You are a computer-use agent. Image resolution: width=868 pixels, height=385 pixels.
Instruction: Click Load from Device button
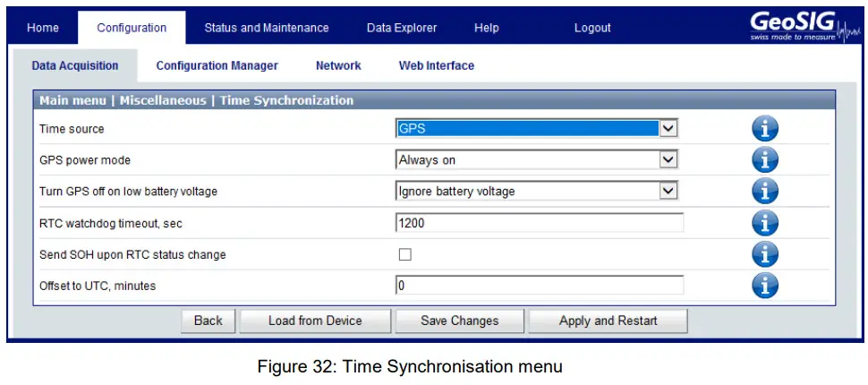pyautogui.click(x=315, y=321)
